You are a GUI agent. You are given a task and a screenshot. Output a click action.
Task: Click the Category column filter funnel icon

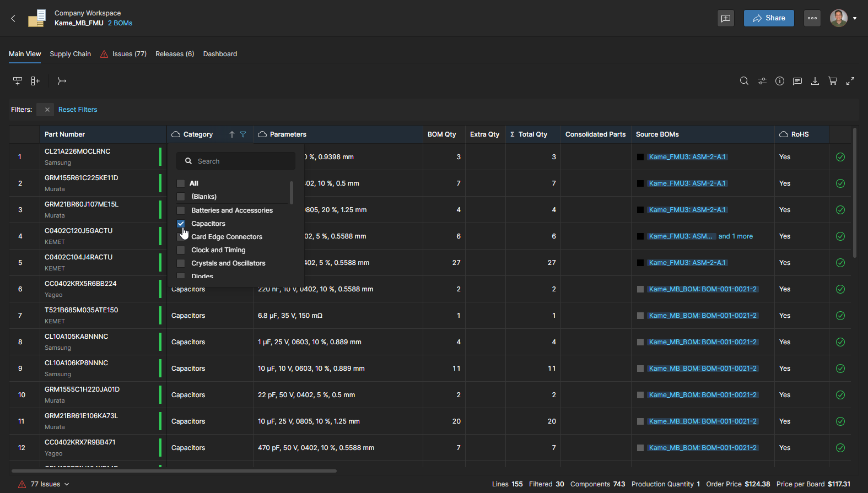pos(243,134)
